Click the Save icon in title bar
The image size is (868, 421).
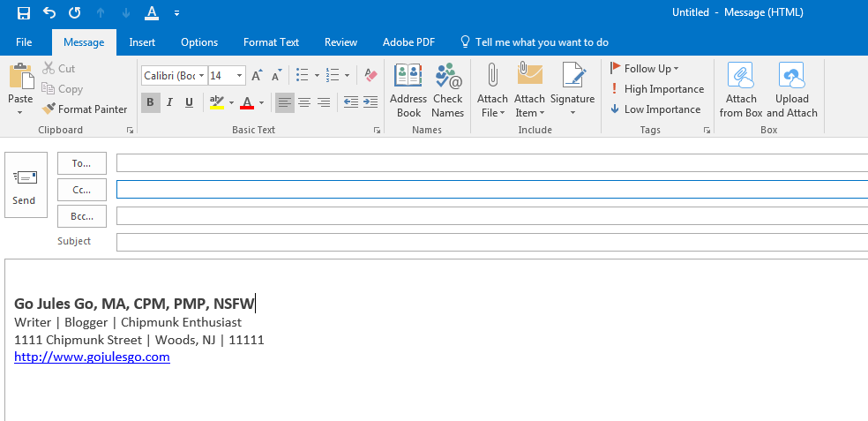[x=24, y=13]
